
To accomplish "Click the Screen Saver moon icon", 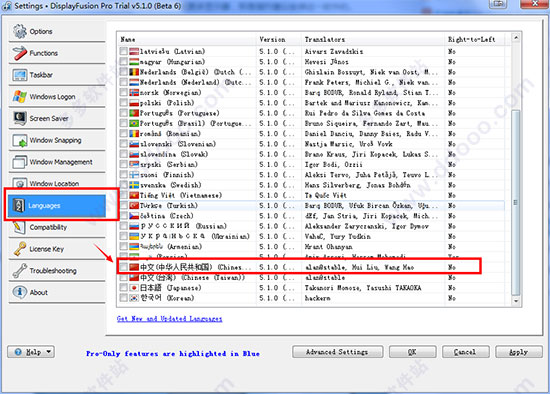I will [x=20, y=118].
